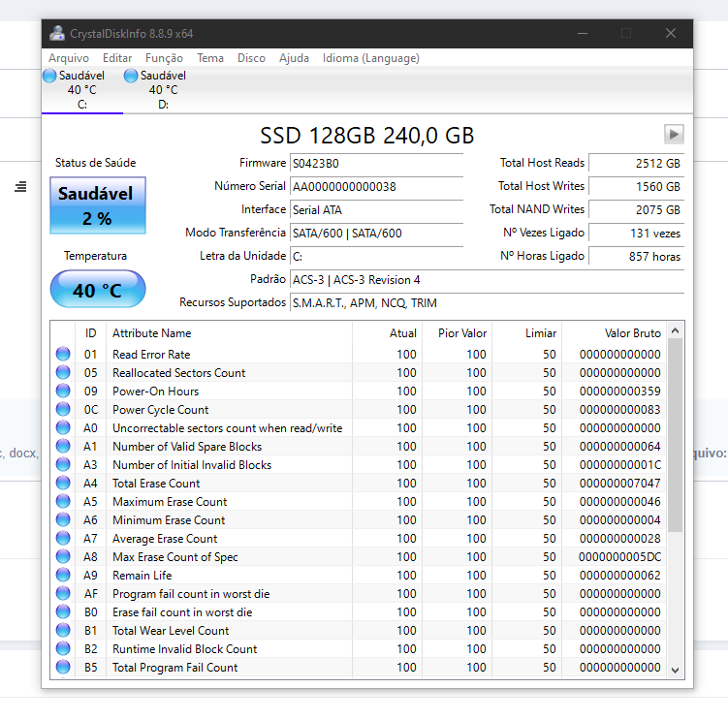Click the Atual column header

[387, 332]
